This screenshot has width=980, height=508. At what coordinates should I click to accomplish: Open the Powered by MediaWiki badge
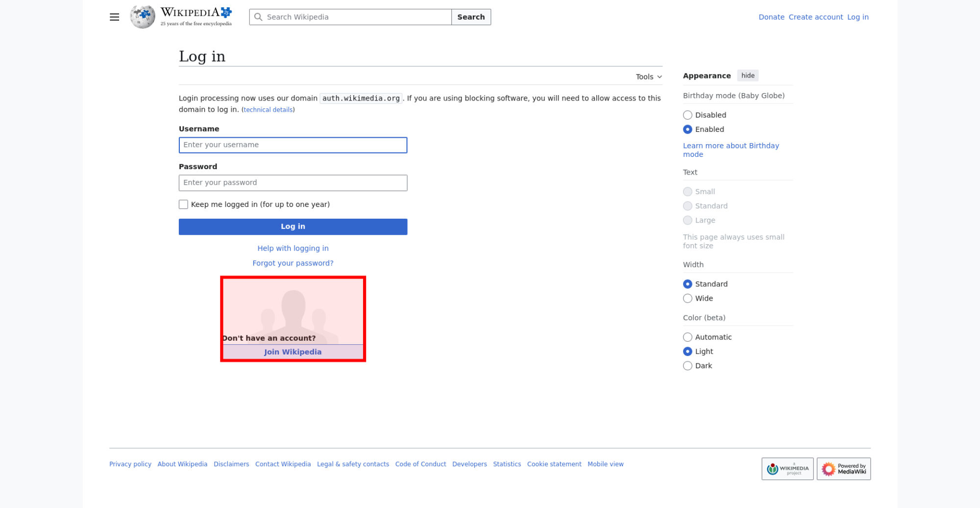pos(843,469)
